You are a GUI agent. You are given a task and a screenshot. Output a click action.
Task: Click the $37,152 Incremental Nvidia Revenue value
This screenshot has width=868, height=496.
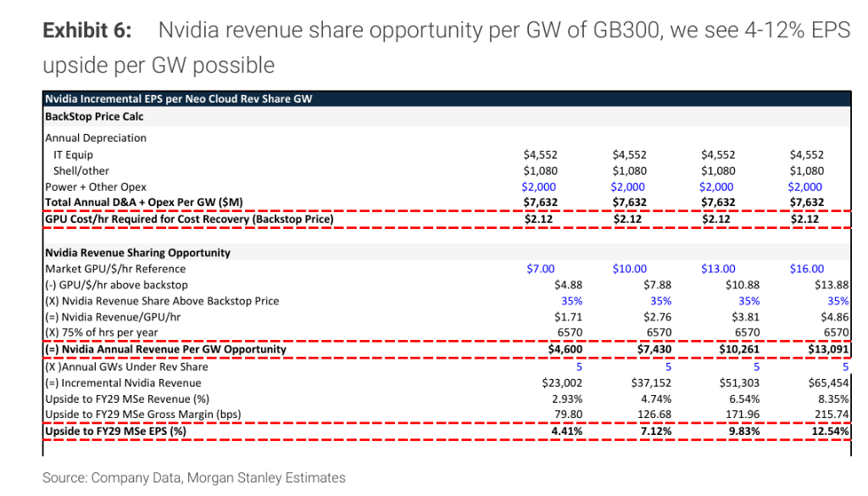pyautogui.click(x=651, y=383)
